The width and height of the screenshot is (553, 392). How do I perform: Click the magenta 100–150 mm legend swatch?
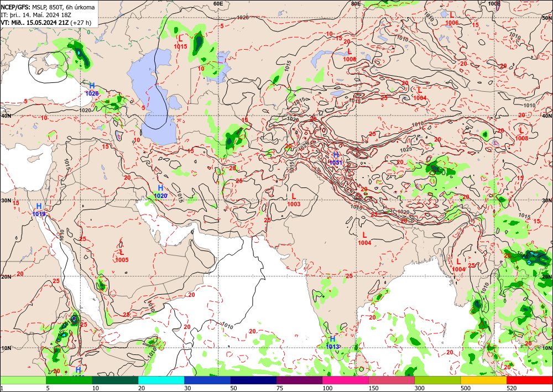tap(346, 380)
